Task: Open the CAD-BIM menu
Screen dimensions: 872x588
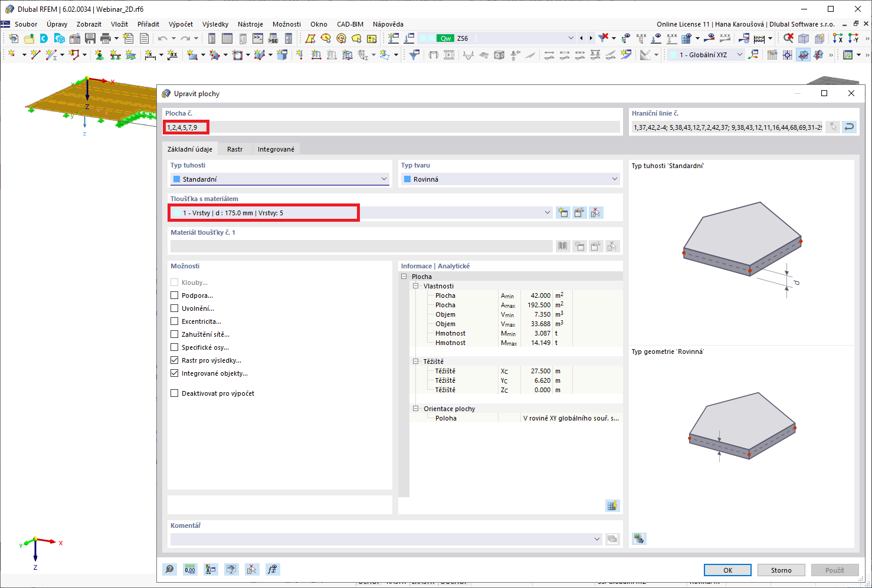Action: [350, 24]
